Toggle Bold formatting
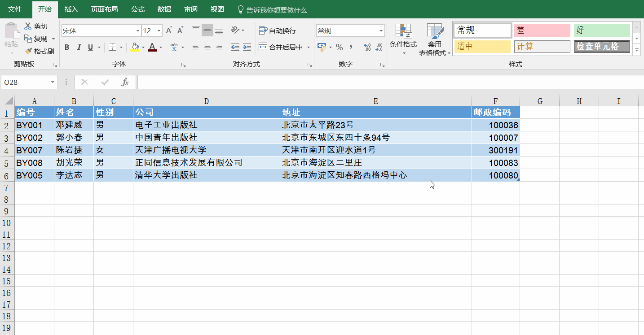This screenshot has width=644, height=335. click(x=67, y=48)
